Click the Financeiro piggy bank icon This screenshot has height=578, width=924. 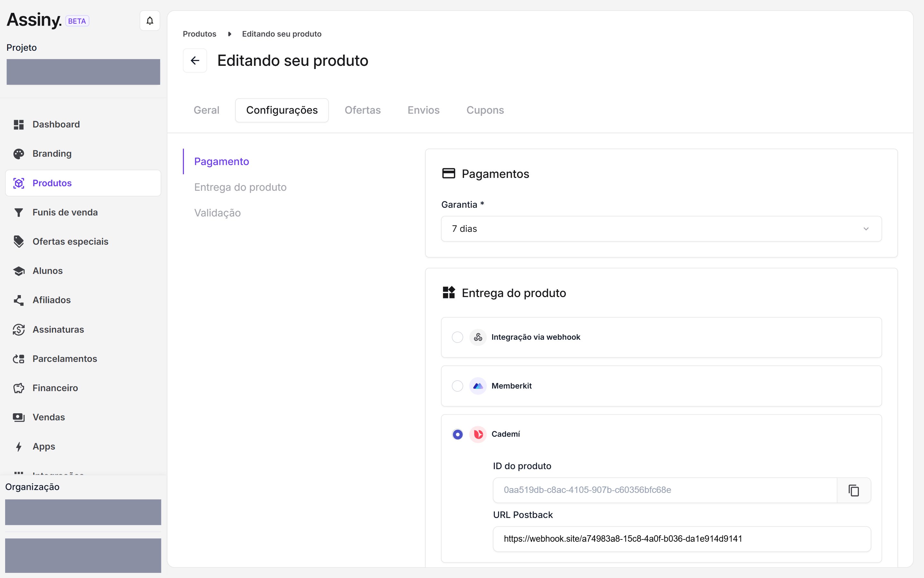tap(19, 388)
